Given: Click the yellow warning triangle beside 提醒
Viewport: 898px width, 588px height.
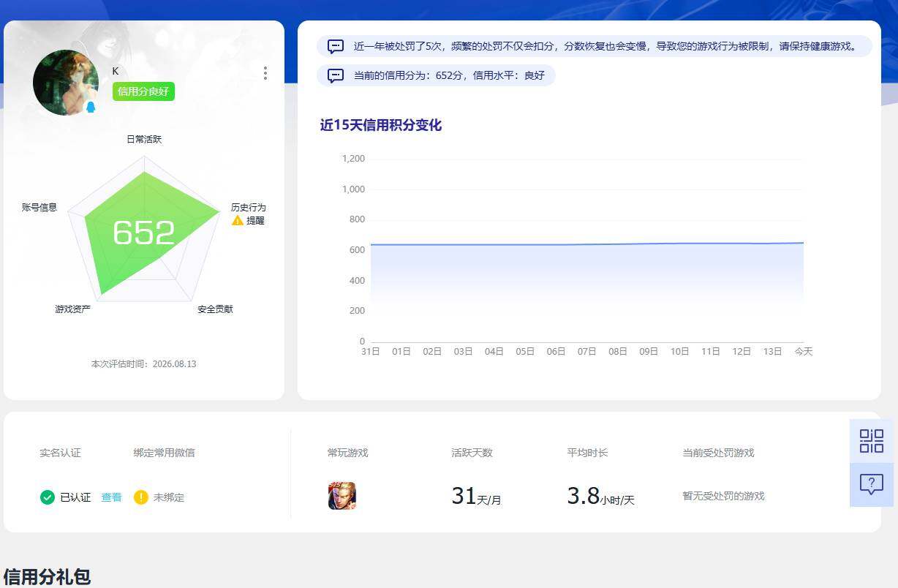Looking at the screenshot, I should coord(238,220).
